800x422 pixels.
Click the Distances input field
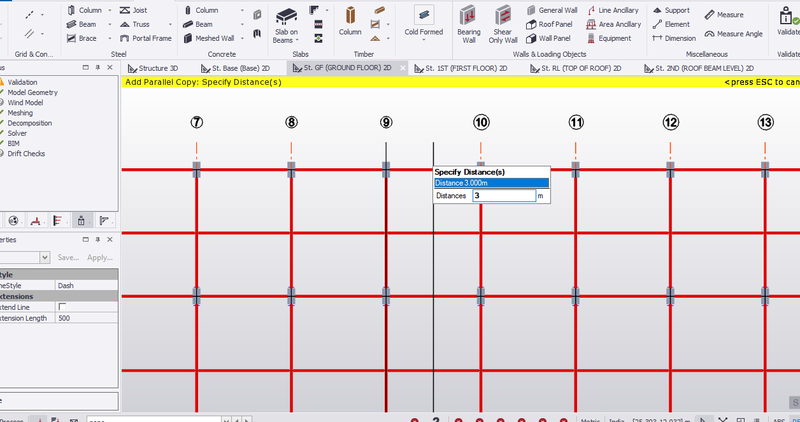pos(504,195)
